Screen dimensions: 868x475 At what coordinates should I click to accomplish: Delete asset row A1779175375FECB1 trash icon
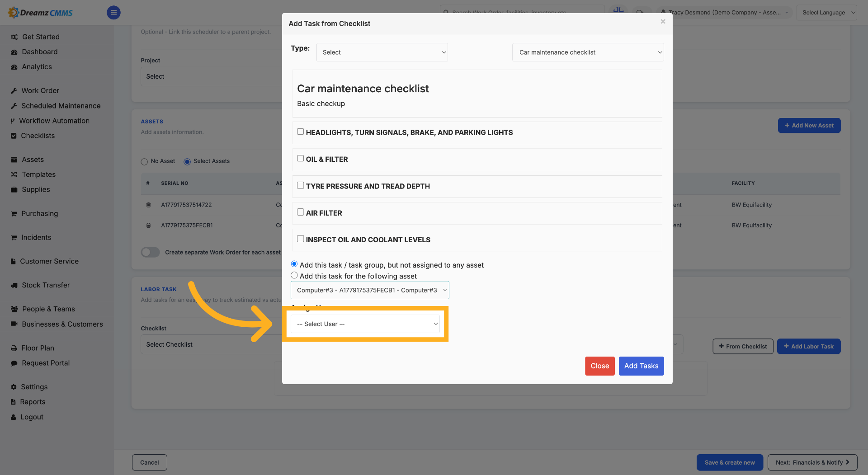148,225
